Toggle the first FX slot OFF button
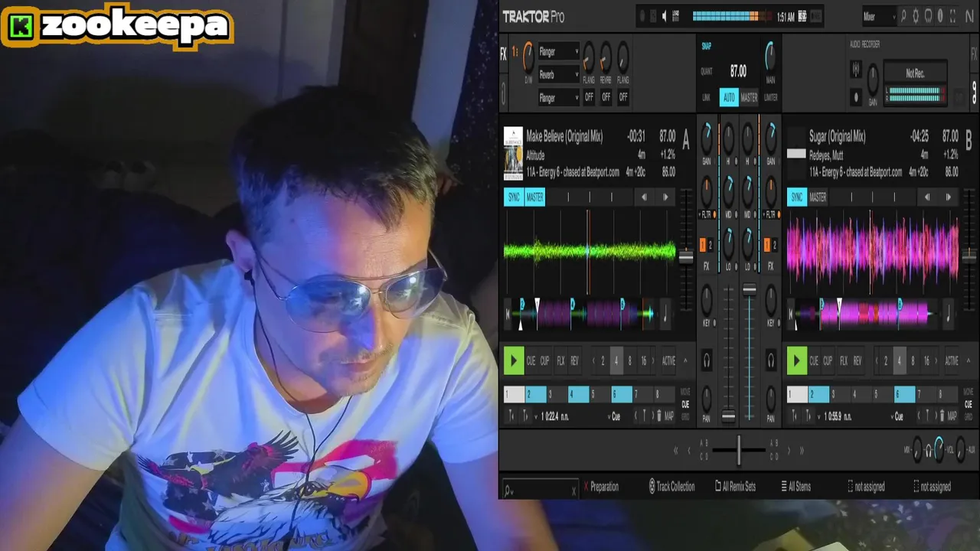The height and width of the screenshot is (551, 980). [589, 97]
